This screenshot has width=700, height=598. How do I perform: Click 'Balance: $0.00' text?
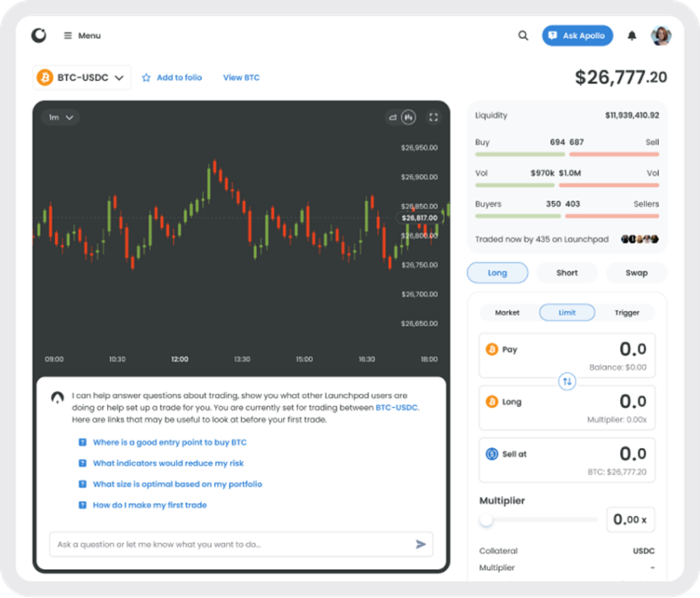pos(618,367)
